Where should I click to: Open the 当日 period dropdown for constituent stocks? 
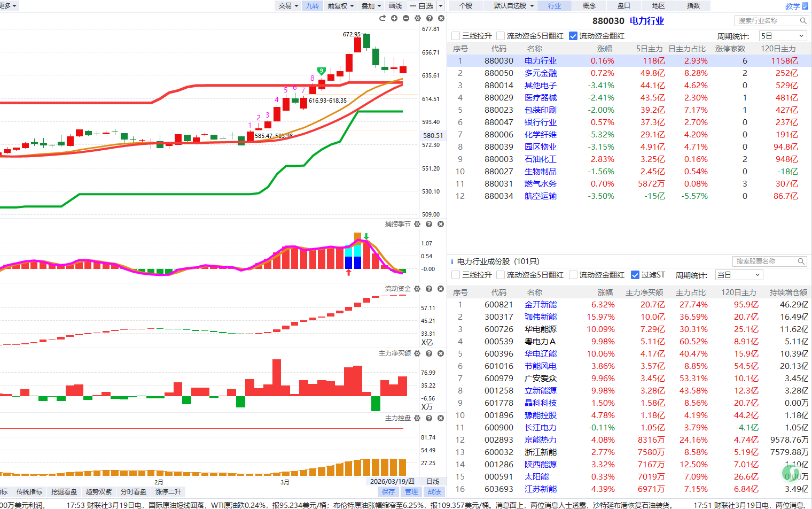coord(739,275)
